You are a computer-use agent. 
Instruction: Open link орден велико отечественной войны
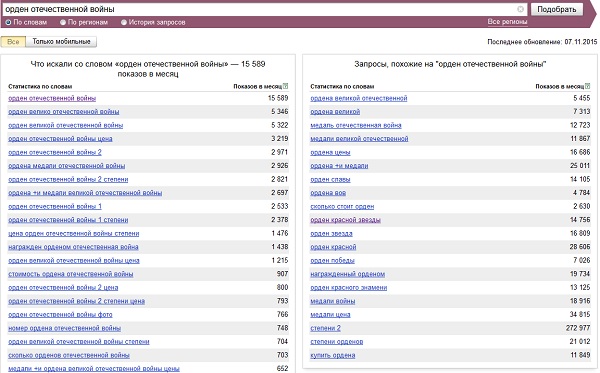64,112
